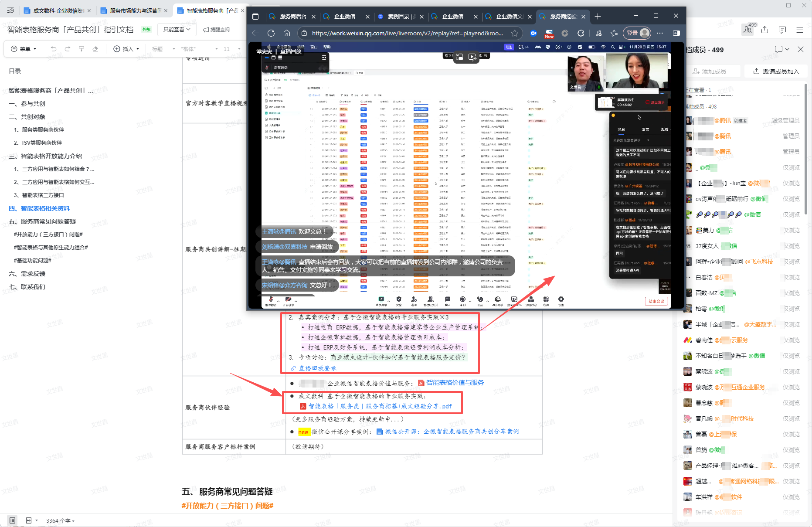Switch to the 成文数科-企业微信资 document tab
812x527 pixels.
tap(58, 10)
